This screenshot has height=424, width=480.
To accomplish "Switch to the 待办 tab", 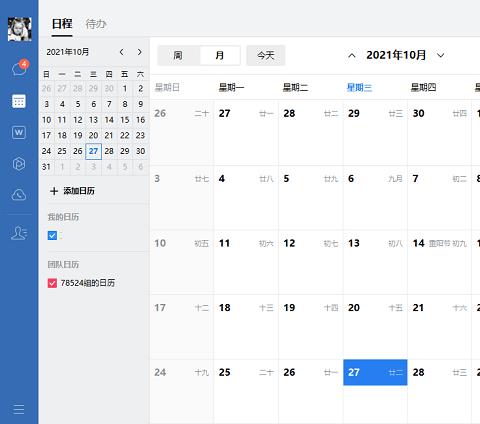I will (x=96, y=24).
